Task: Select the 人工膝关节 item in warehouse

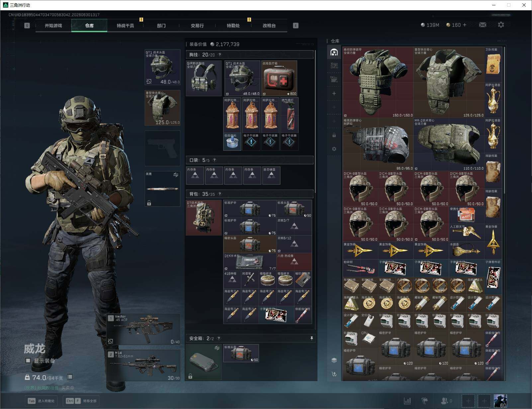Action: pos(467,233)
